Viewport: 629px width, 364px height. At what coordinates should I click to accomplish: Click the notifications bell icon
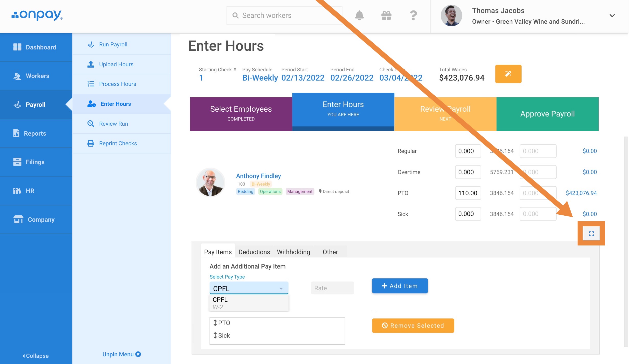tap(359, 16)
